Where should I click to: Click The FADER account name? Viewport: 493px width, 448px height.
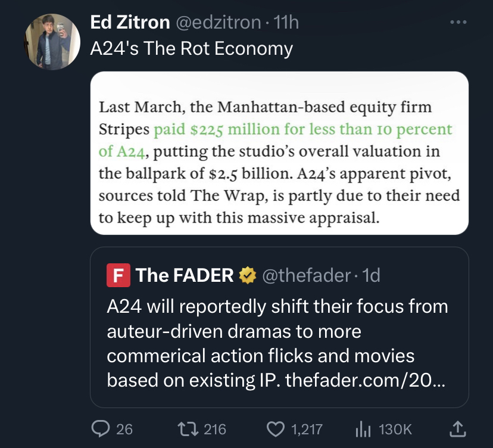pyautogui.click(x=185, y=275)
